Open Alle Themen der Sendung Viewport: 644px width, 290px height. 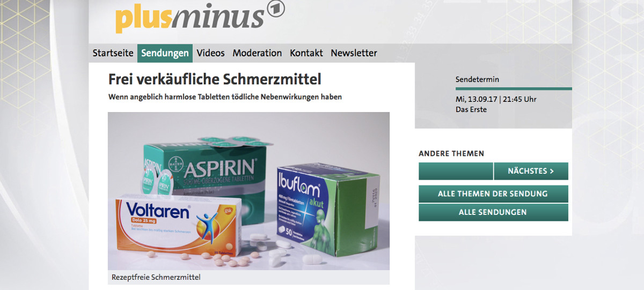493,194
